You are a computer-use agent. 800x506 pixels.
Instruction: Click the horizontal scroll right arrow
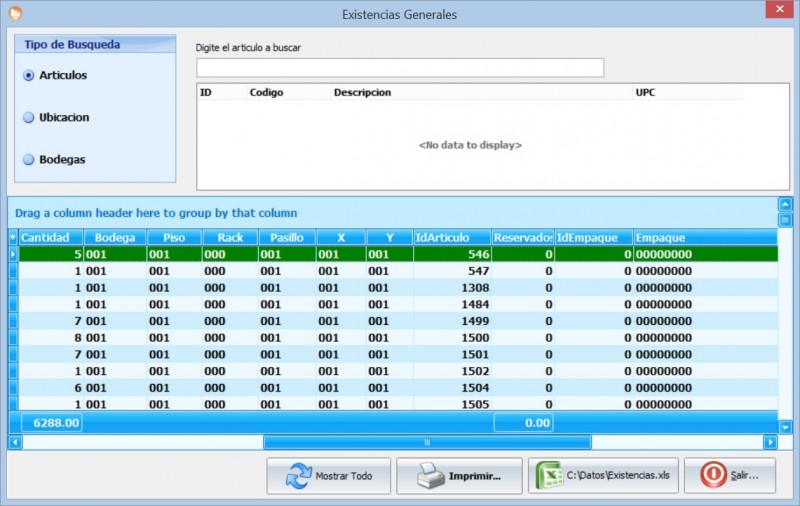770,442
